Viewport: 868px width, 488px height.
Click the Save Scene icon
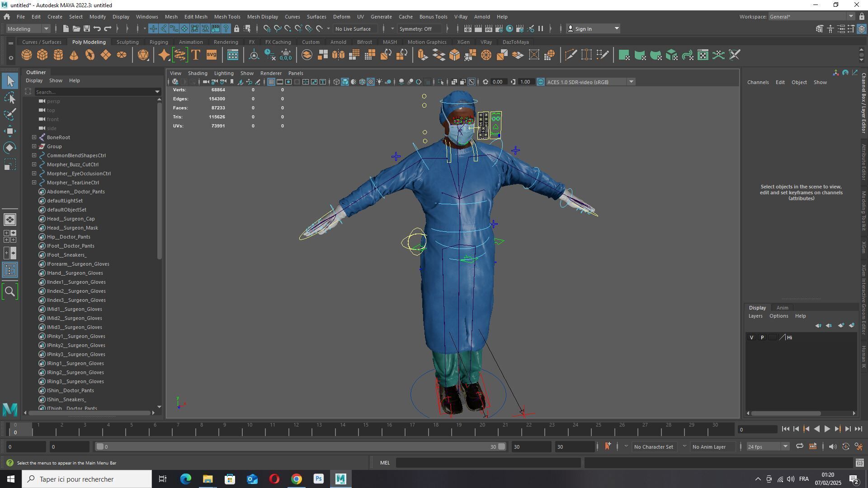[x=87, y=29]
